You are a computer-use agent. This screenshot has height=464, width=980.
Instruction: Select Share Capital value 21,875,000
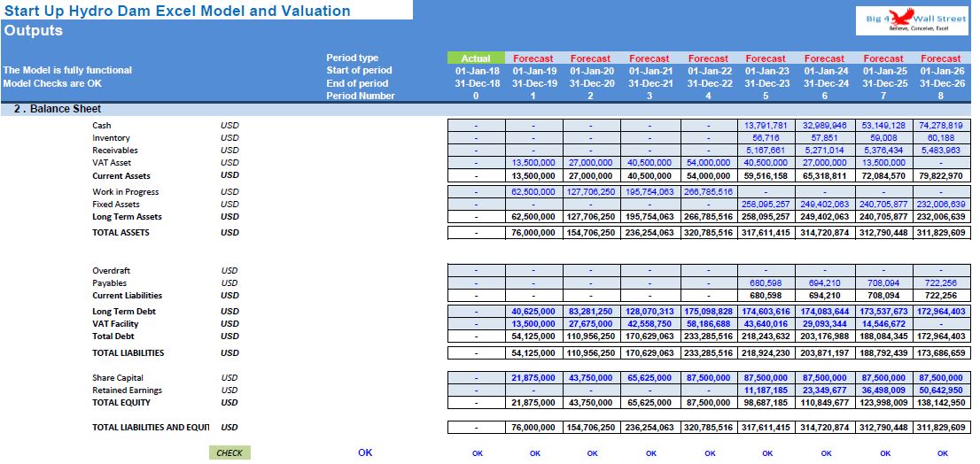(x=533, y=378)
